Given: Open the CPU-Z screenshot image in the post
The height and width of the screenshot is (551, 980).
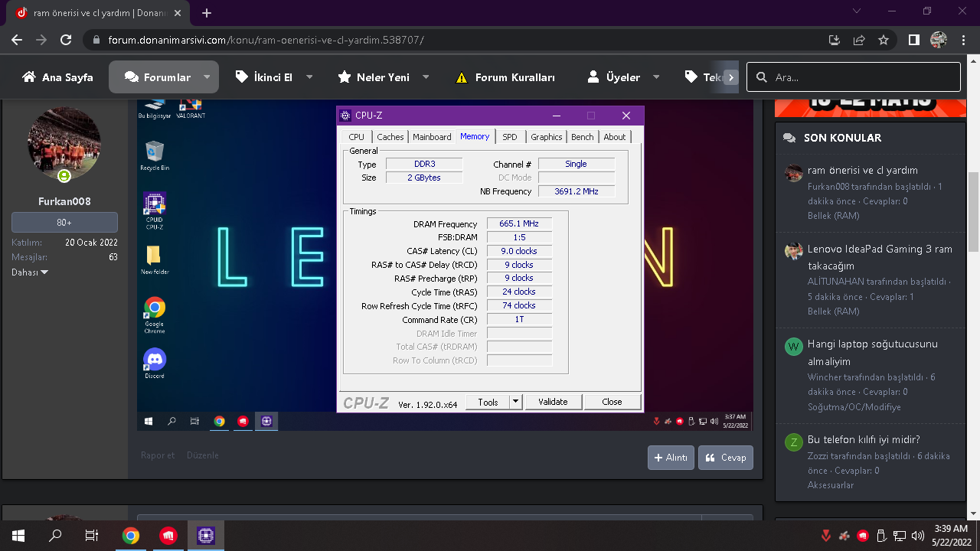Looking at the screenshot, I should click(446, 265).
